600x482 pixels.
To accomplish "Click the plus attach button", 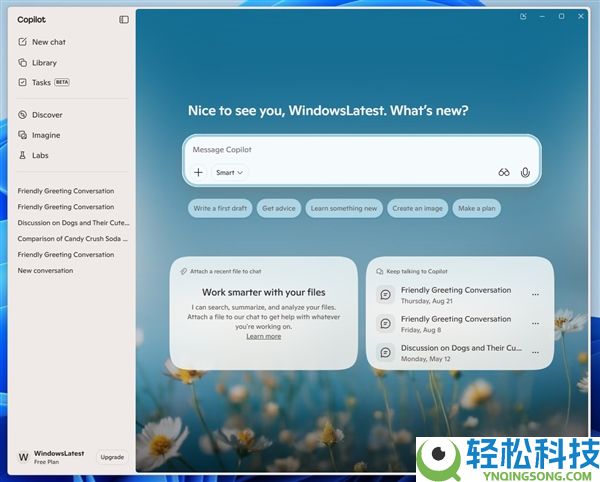I will (198, 173).
